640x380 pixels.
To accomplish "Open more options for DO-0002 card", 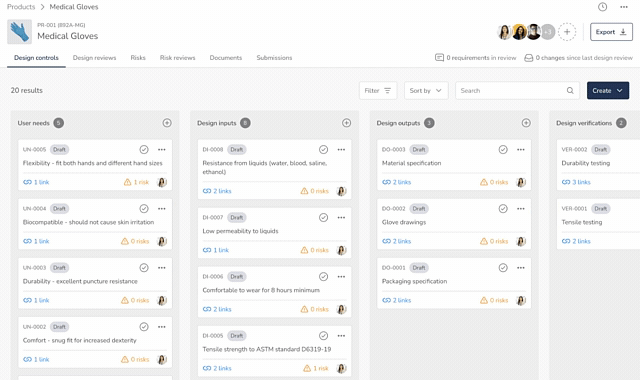I will tap(521, 209).
